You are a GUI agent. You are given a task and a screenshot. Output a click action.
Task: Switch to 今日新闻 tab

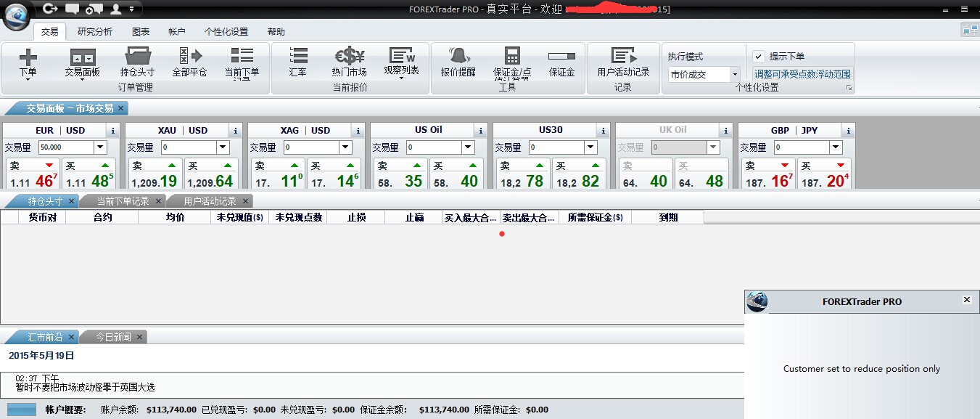(114, 337)
